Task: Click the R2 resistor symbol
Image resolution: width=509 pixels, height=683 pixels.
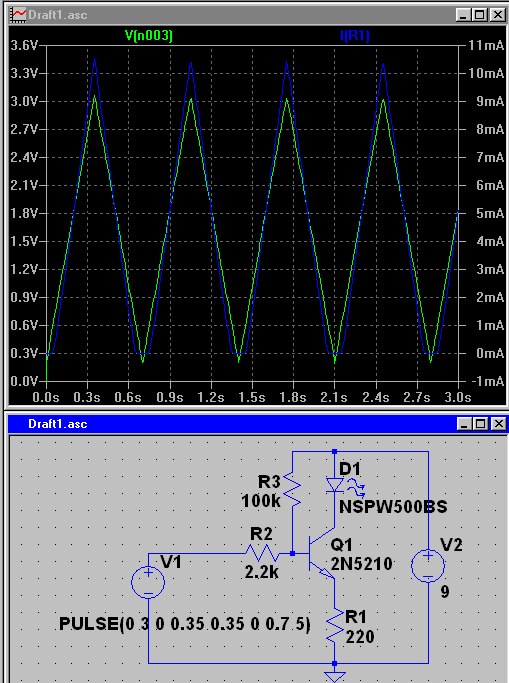Action: pyautogui.click(x=262, y=554)
